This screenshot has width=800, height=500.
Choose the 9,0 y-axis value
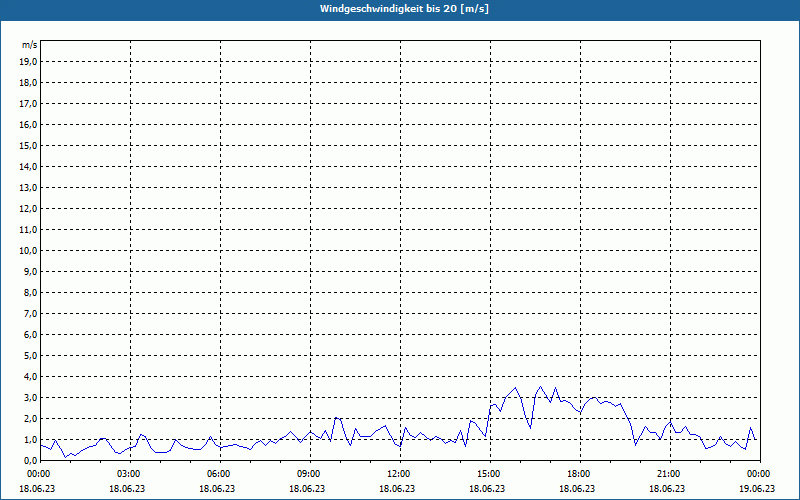(30, 271)
